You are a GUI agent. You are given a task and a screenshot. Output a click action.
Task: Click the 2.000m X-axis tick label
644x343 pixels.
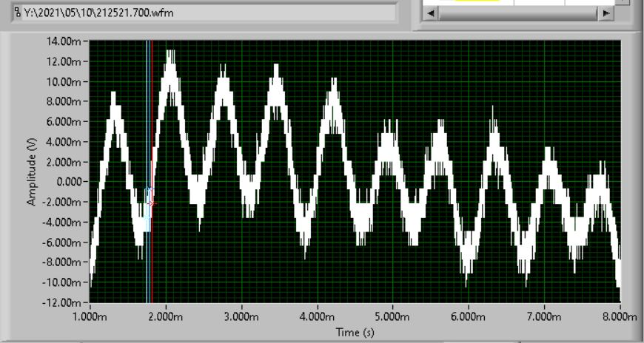pyautogui.click(x=166, y=316)
